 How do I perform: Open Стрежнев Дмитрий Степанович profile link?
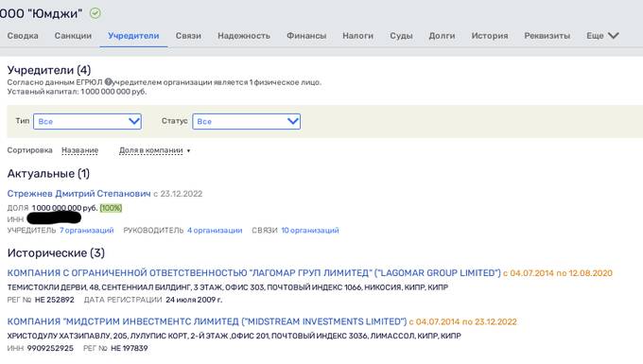[78, 194]
